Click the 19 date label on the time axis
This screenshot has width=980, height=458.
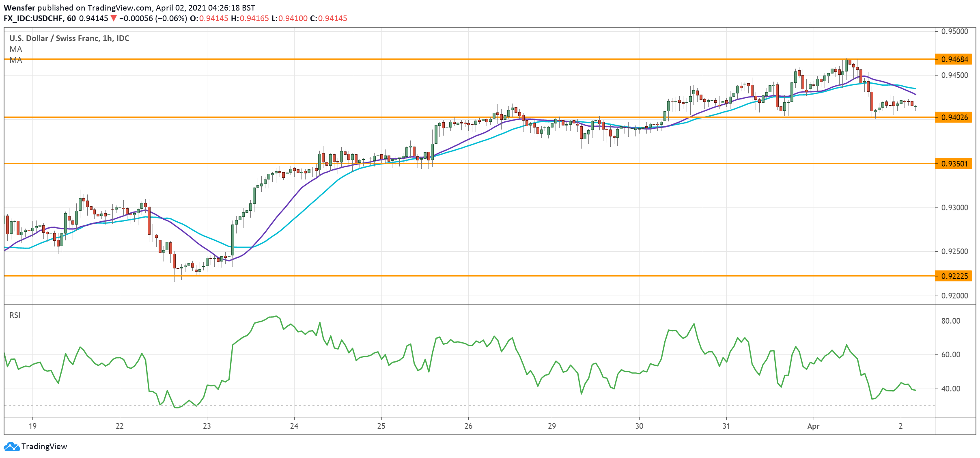click(x=33, y=427)
